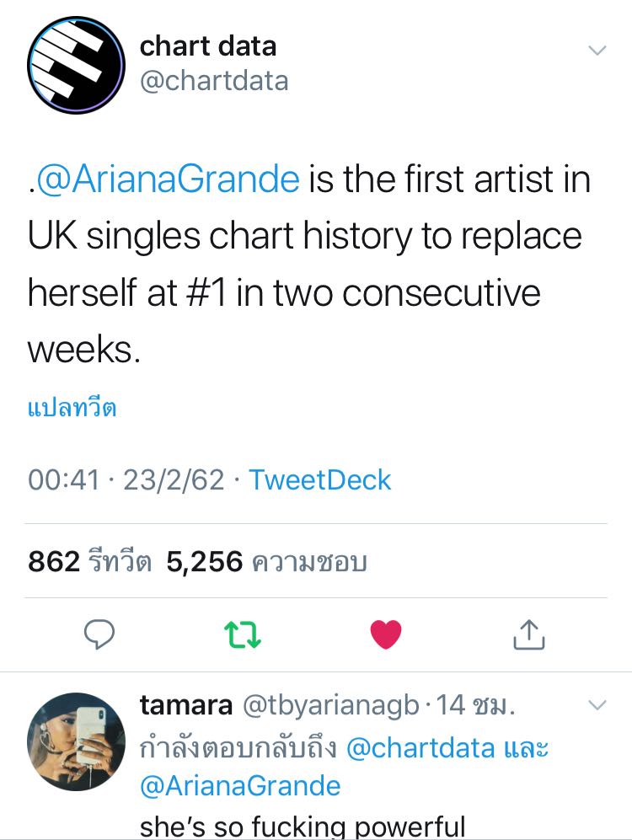The height and width of the screenshot is (840, 632).
Task: Open TweetDeck source link
Action: (x=320, y=480)
